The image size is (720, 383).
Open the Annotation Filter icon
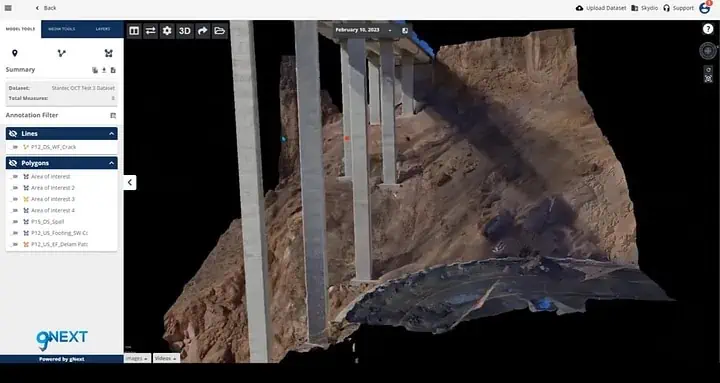[113, 115]
